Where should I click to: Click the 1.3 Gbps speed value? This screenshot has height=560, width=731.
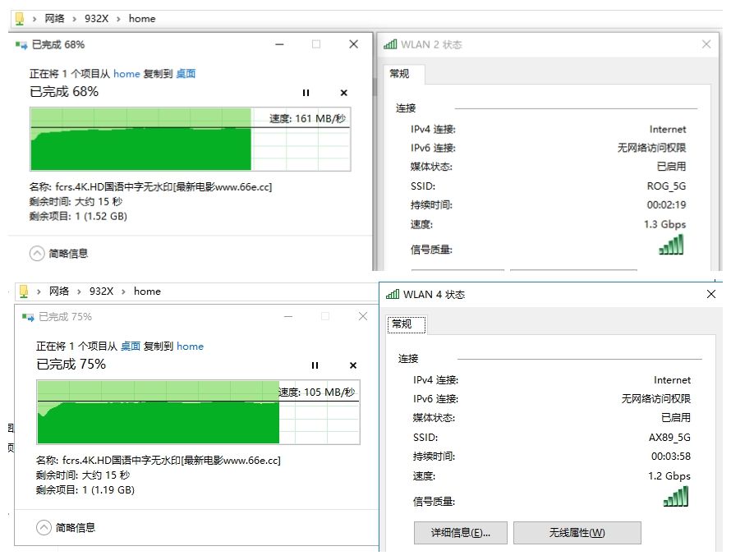pyautogui.click(x=664, y=224)
